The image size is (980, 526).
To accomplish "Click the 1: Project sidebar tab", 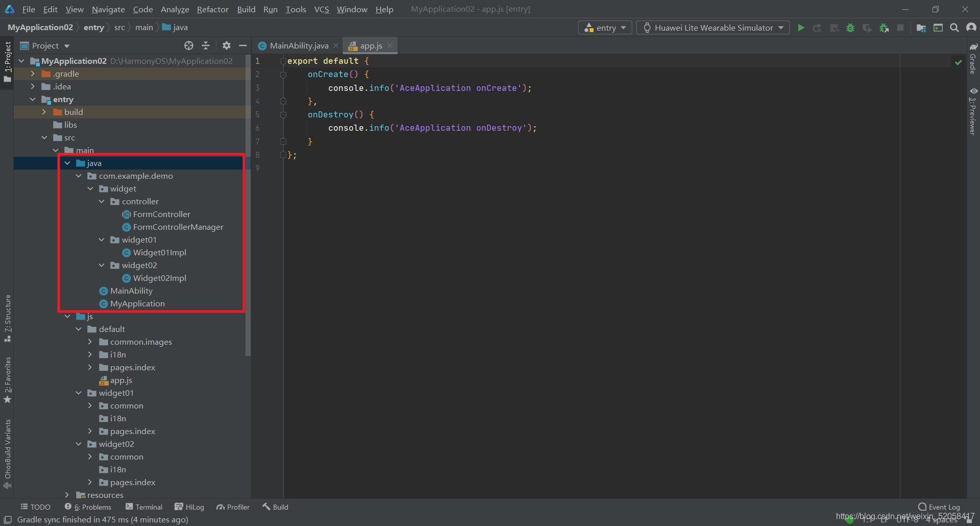I will pos(7,62).
